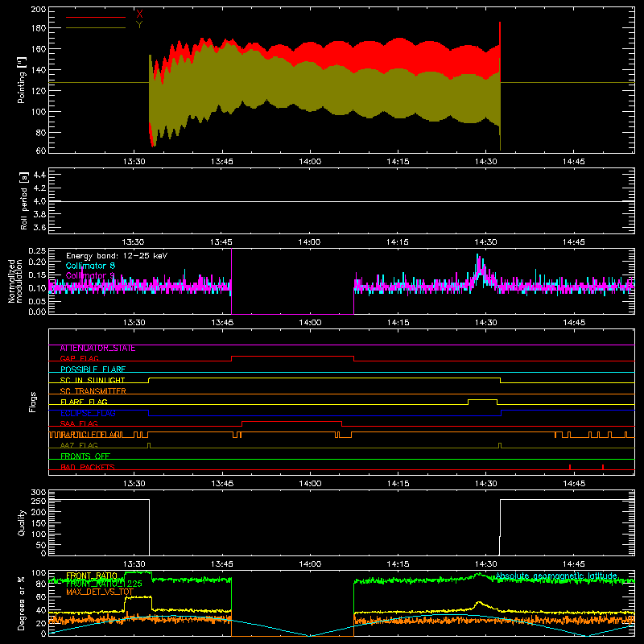Click the red X legend label
The height and width of the screenshot is (644, 644).
coord(139,14)
